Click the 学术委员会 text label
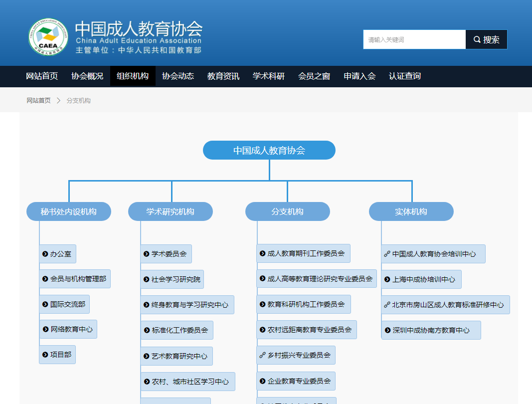This screenshot has width=532, height=404. coord(169,254)
